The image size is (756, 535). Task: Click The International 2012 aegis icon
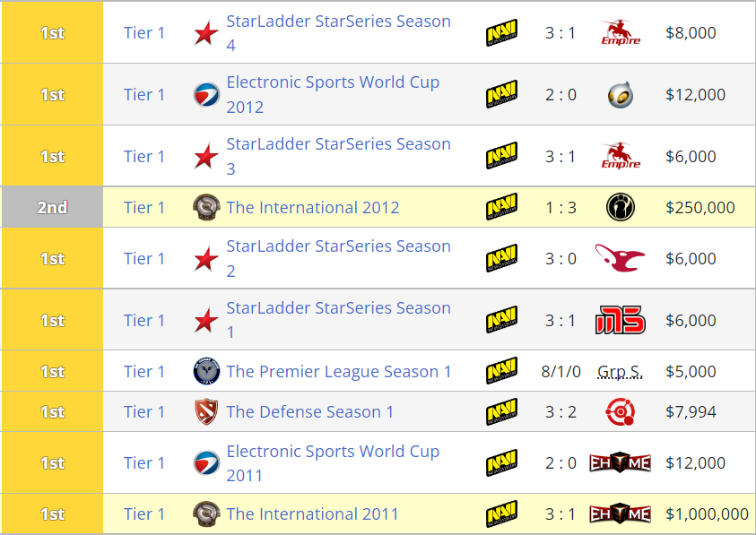pyautogui.click(x=206, y=208)
